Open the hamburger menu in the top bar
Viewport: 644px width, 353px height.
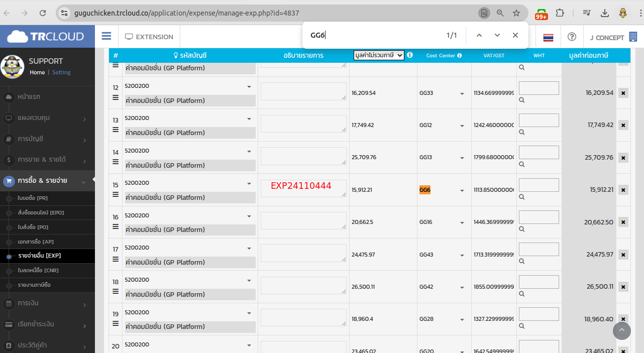point(106,36)
